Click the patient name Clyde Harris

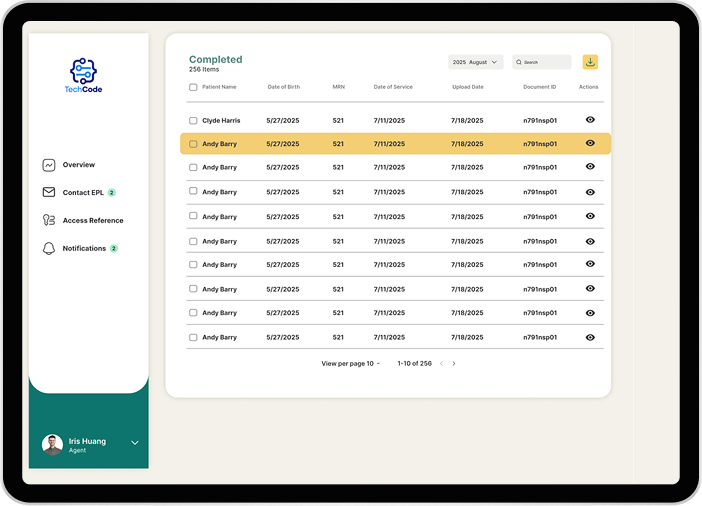221,120
